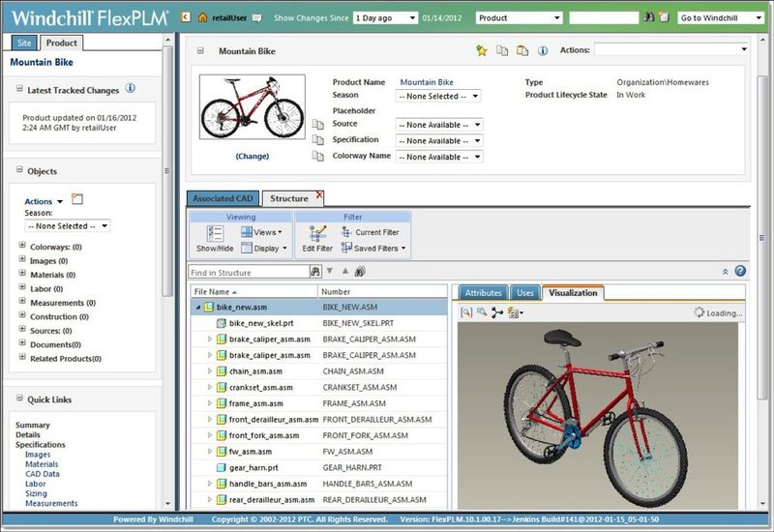774x532 pixels.
Task: Expand the Documents node
Action: point(22,342)
